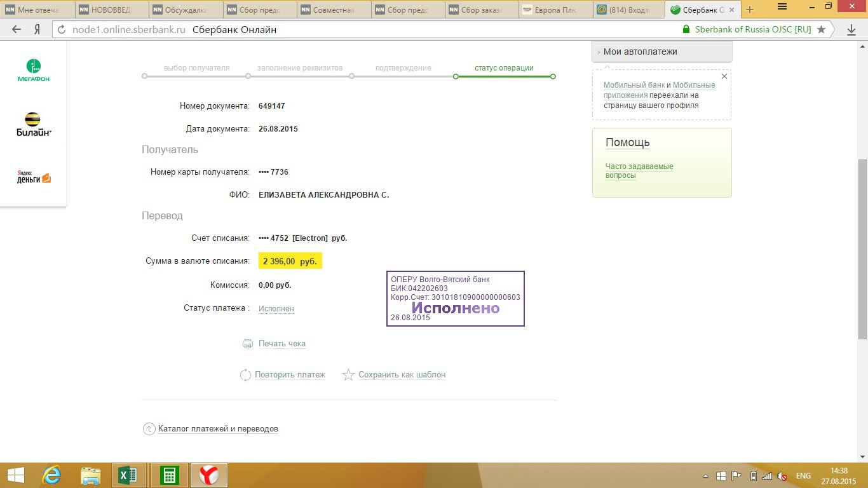This screenshot has width=868, height=488.
Task: Click the 'заполнение реквизитов' step marker
Action: pyautogui.click(x=248, y=76)
